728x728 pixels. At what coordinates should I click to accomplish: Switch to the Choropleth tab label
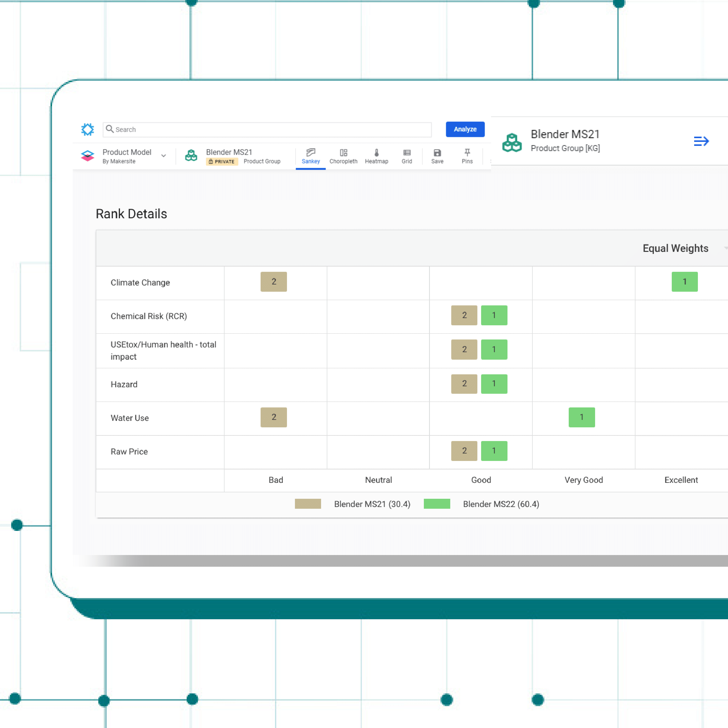click(x=343, y=161)
